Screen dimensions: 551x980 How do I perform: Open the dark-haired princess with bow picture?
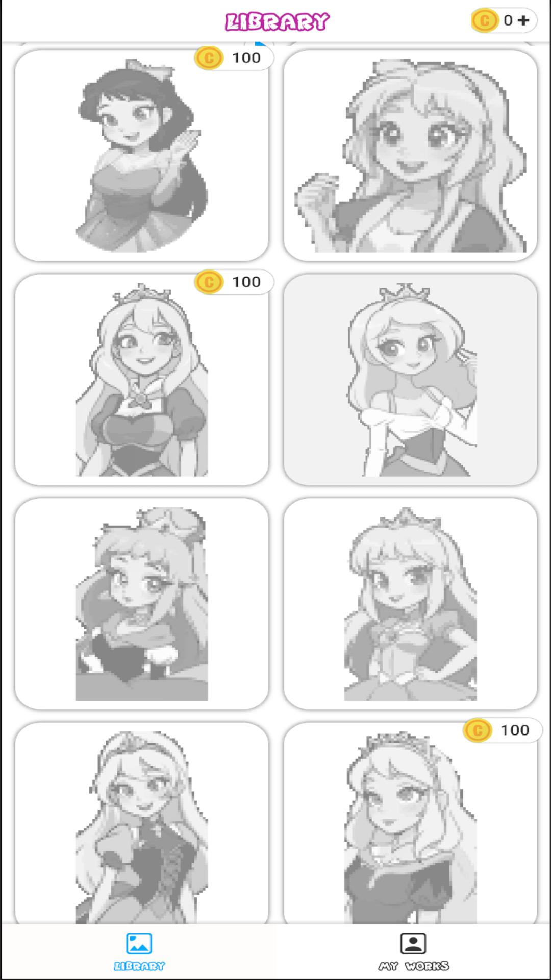point(142,155)
